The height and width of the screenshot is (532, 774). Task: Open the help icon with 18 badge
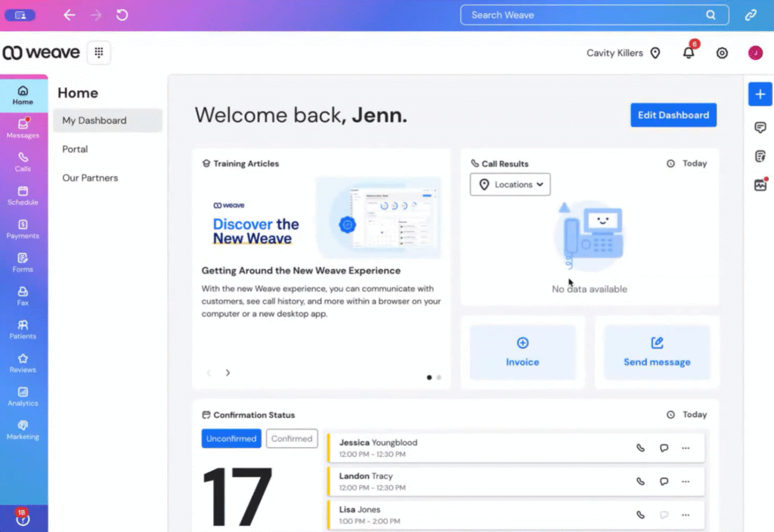pos(23,518)
